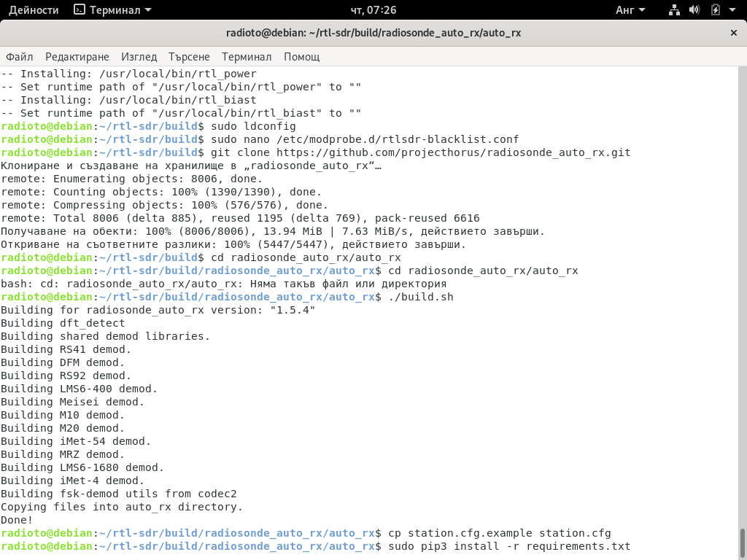Click 'Building shared demod libraries.' line

click(105, 336)
